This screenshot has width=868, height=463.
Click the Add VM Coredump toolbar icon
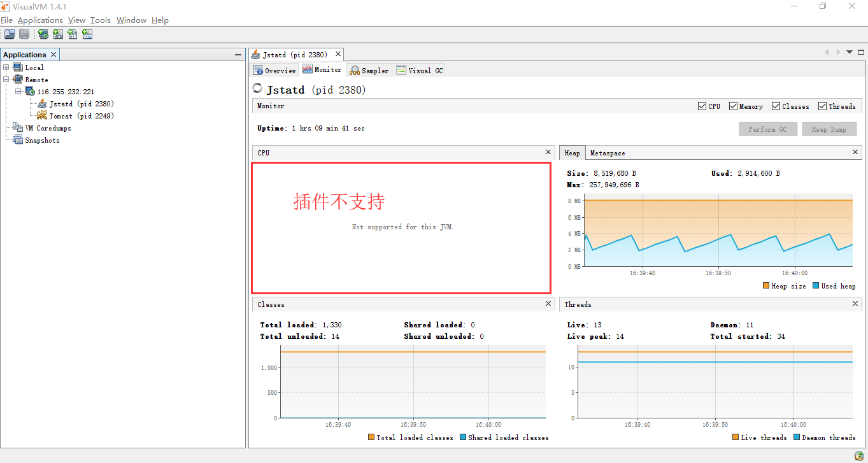(73, 34)
